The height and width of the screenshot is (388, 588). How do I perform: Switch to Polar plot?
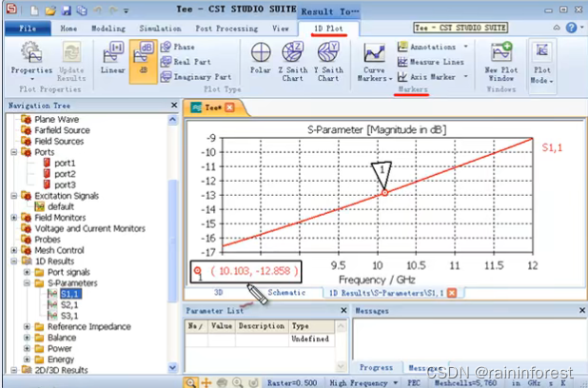[x=261, y=58]
